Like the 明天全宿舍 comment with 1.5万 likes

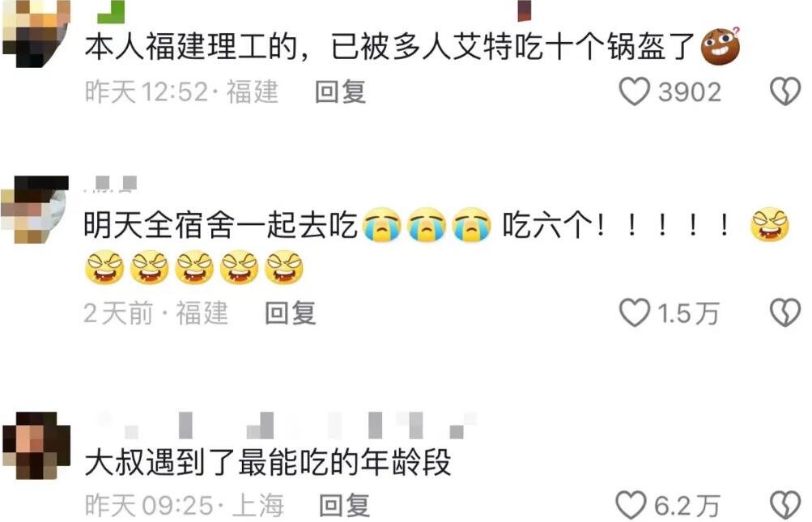[635, 312]
